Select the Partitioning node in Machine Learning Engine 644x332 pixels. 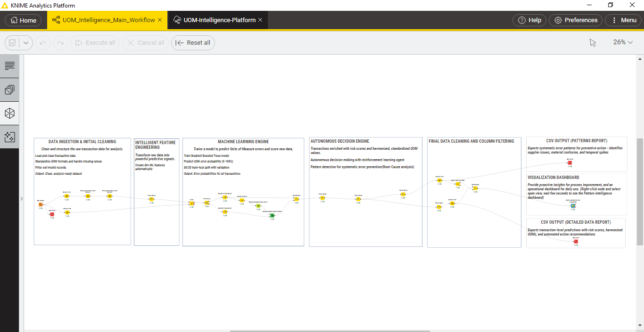tap(206, 203)
